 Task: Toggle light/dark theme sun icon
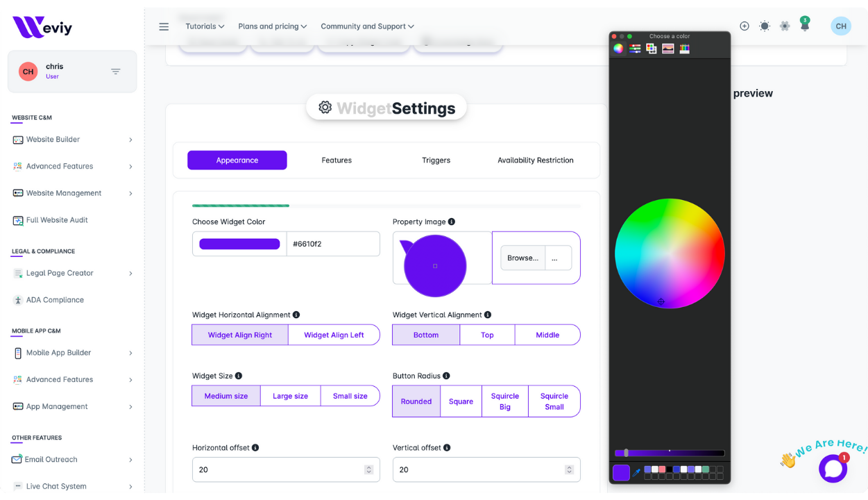click(x=765, y=26)
